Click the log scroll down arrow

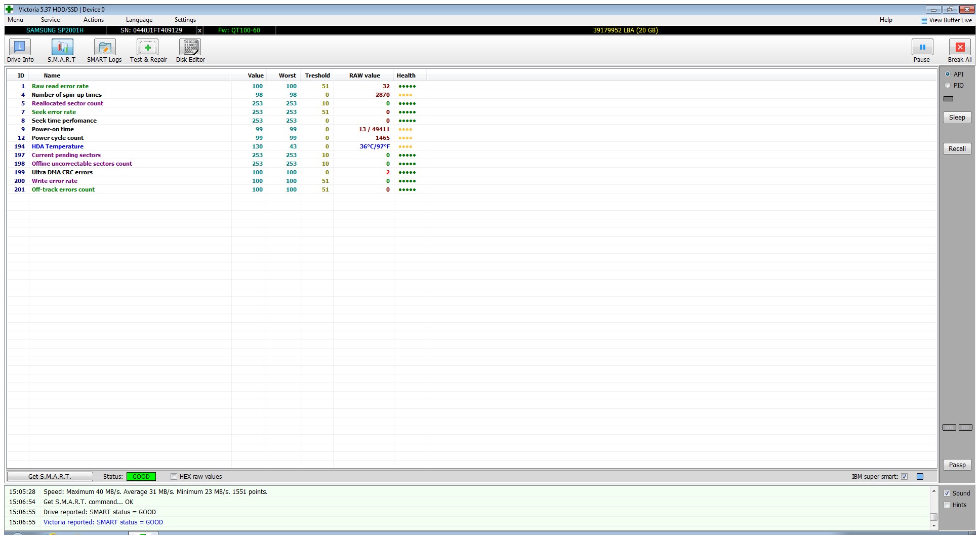tap(933, 525)
